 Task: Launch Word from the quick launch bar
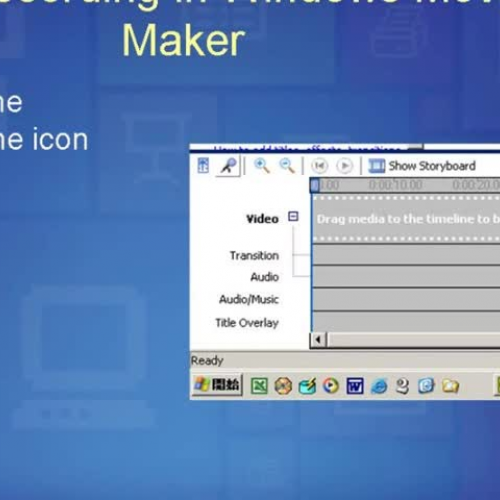click(x=355, y=386)
